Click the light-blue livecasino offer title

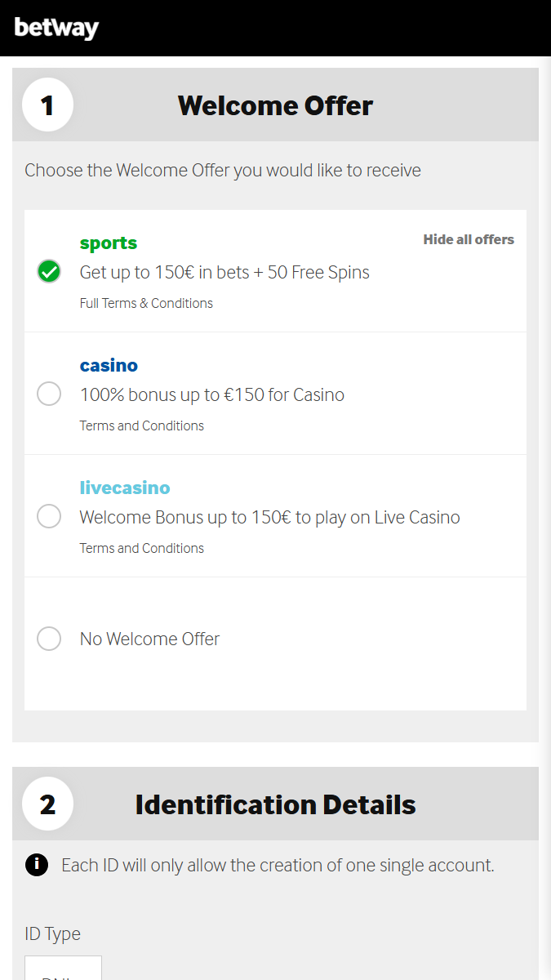tap(125, 488)
